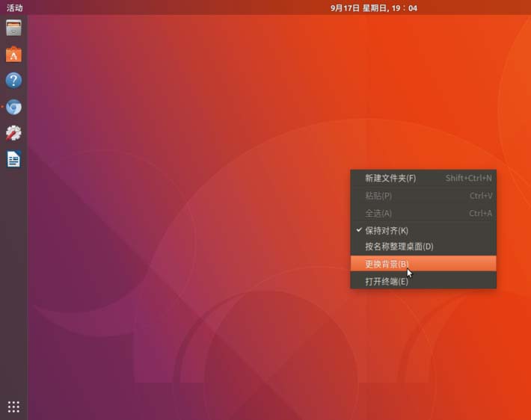531x420 pixels.
Task: Choose 粘贴(P) menu entry
Action: click(423, 196)
